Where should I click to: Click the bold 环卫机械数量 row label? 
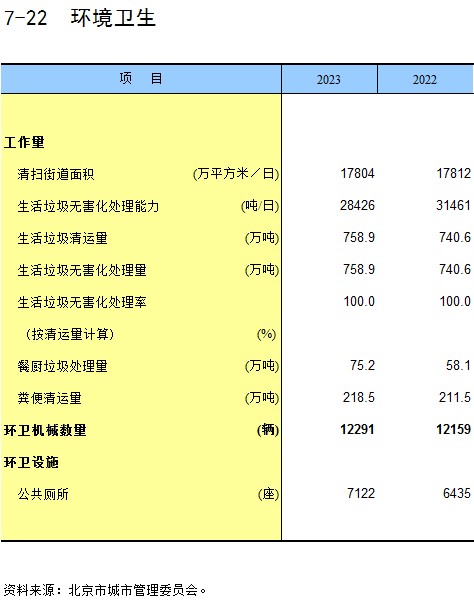(45, 430)
